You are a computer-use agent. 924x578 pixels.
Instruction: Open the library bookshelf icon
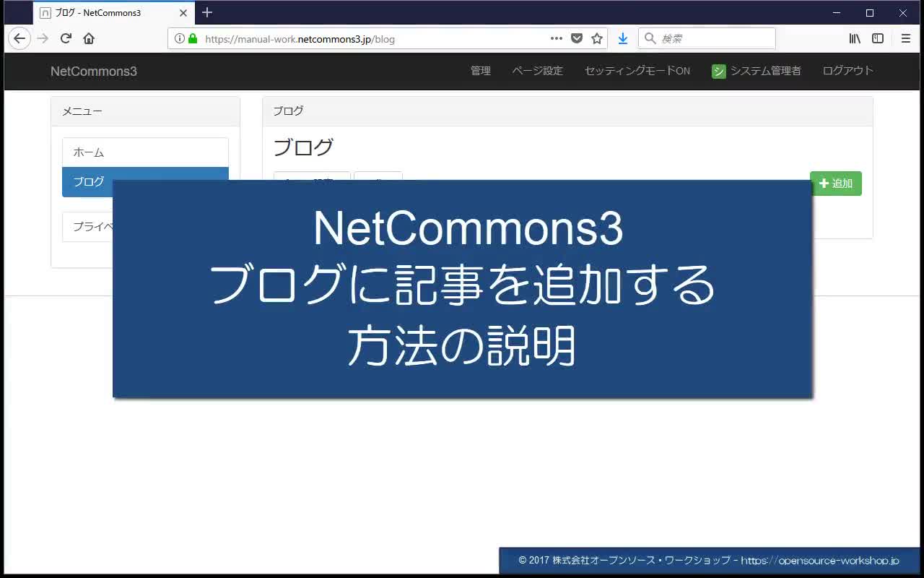pos(855,38)
